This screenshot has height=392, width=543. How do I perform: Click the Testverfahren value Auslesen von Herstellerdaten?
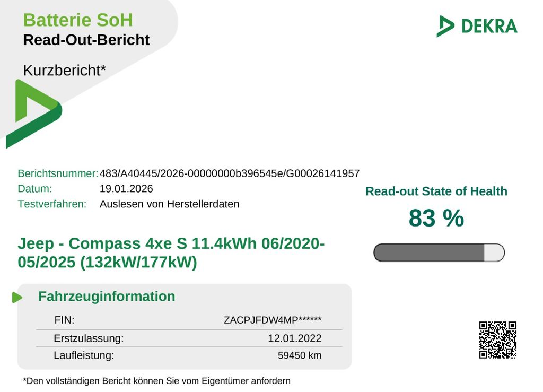(169, 204)
